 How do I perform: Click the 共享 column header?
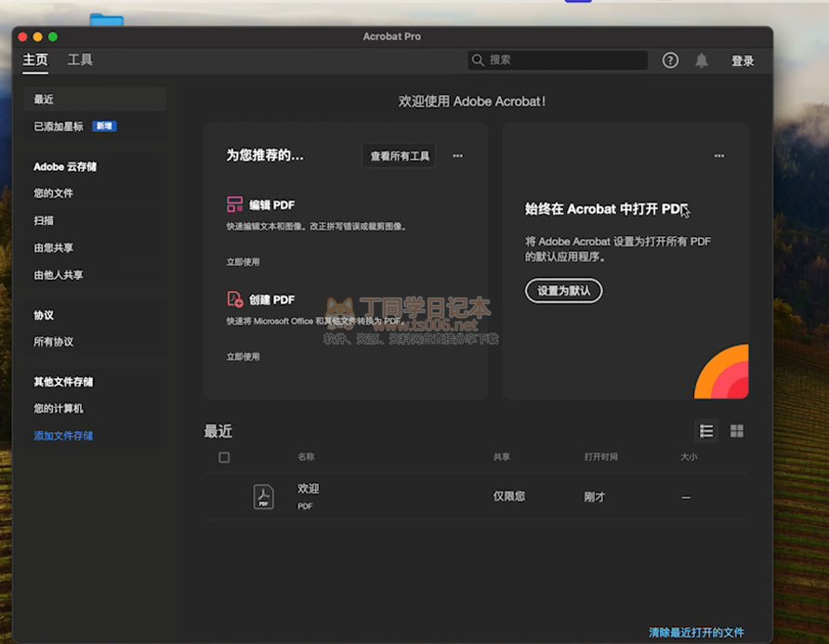[x=502, y=457]
